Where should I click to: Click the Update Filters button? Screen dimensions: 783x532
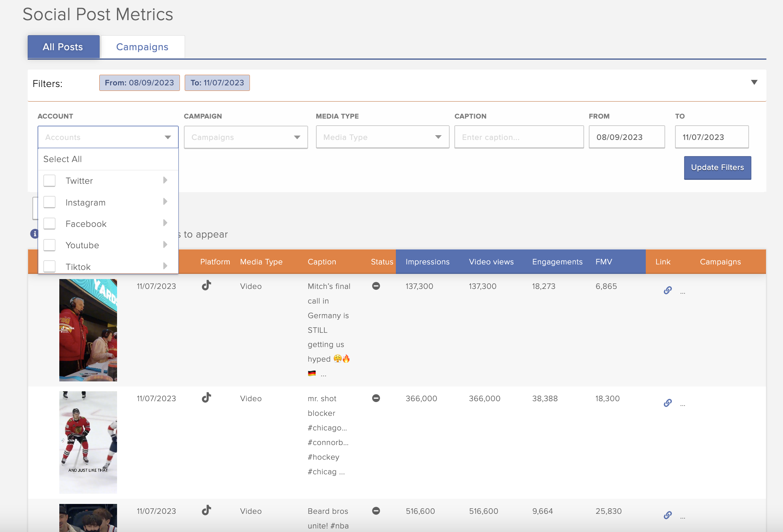click(x=717, y=168)
